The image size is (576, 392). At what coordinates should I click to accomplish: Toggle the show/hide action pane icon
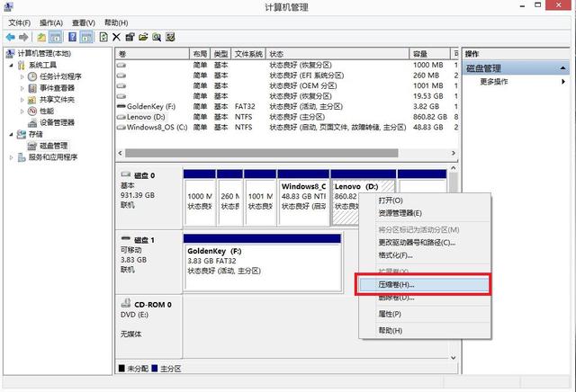[86, 37]
